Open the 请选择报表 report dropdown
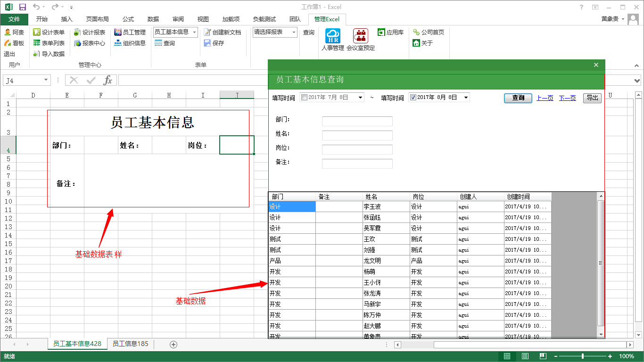 point(294,33)
